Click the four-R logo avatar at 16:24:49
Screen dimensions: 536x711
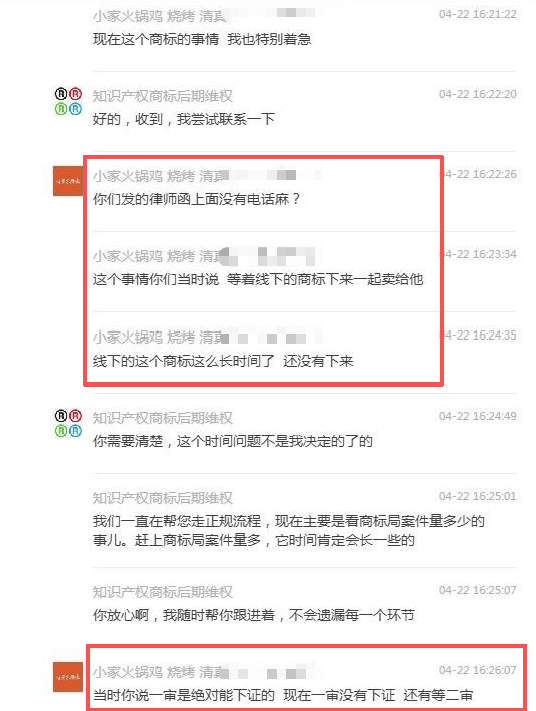(x=68, y=423)
